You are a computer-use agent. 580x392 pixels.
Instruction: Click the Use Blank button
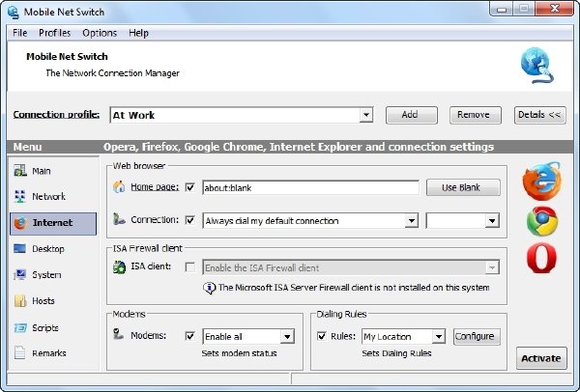click(463, 187)
